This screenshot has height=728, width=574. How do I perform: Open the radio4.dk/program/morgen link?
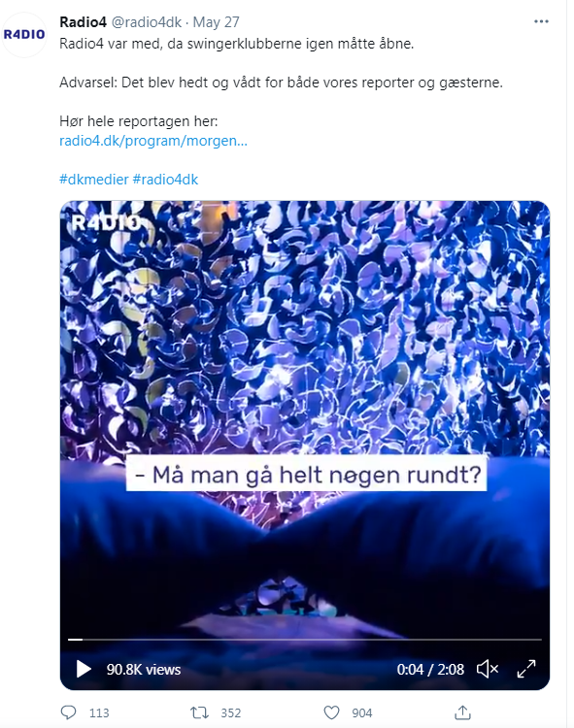click(x=153, y=141)
